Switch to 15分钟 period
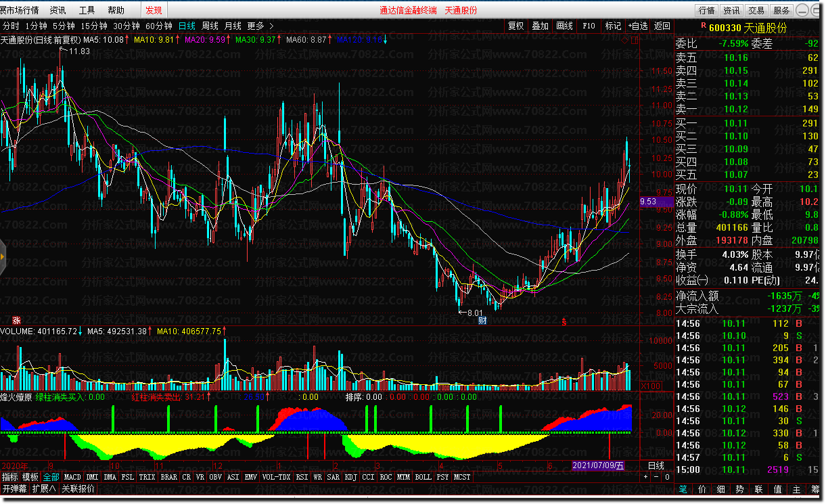This screenshot has height=504, width=826. (x=94, y=26)
